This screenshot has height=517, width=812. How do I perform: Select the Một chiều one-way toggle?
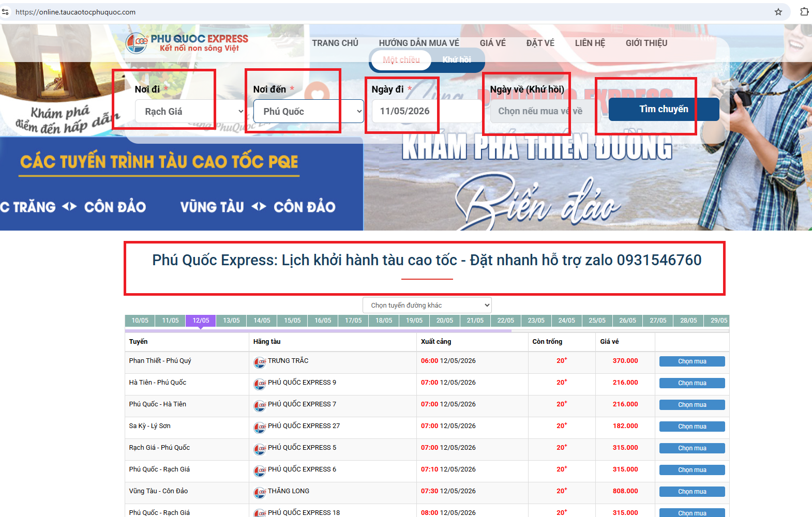click(x=401, y=60)
